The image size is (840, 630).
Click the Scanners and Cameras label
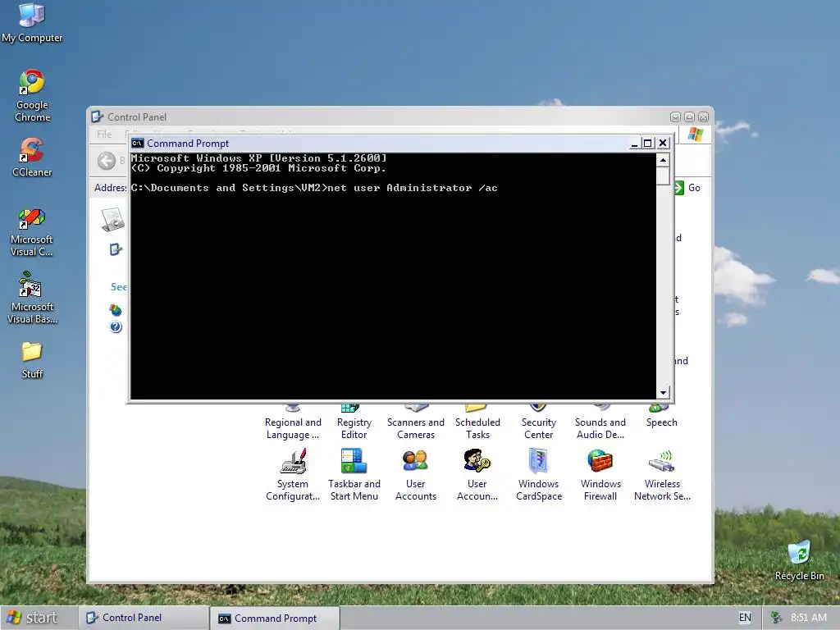pos(416,428)
